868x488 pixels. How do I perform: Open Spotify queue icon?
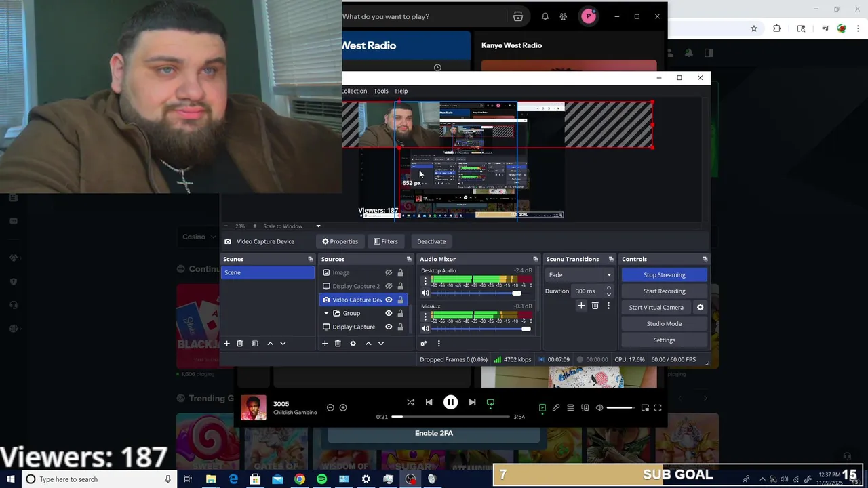(x=570, y=408)
